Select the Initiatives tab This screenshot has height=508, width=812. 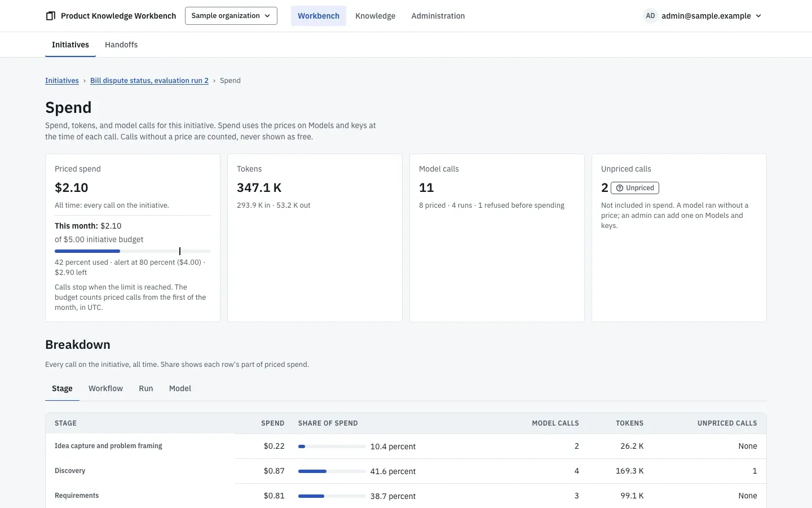[x=70, y=45]
